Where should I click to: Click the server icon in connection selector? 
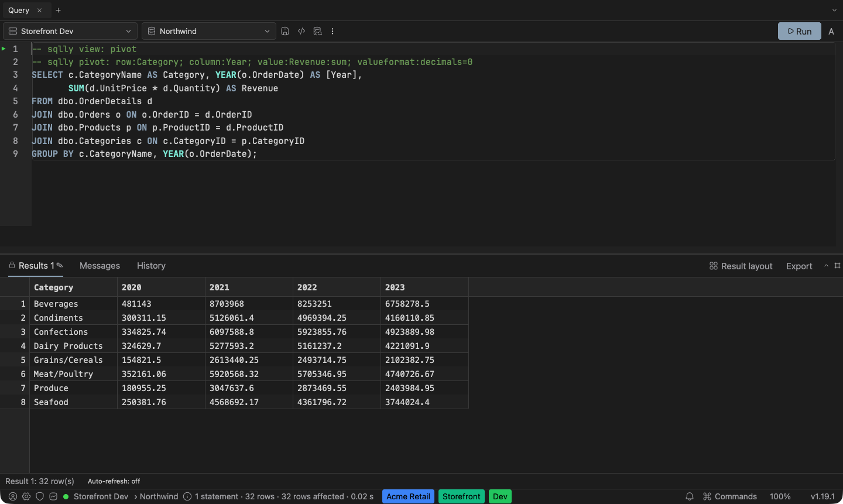click(13, 31)
